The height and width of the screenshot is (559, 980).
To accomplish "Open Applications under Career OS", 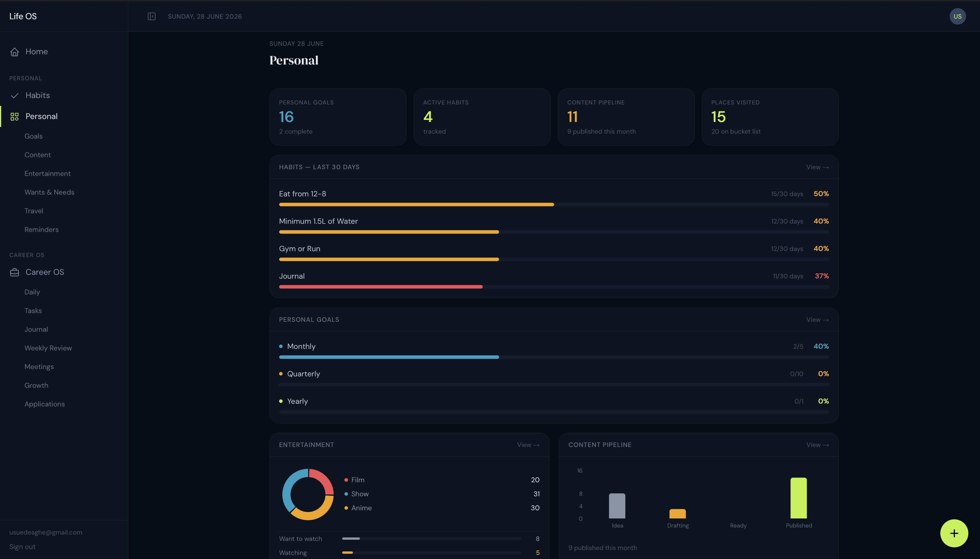I will click(45, 404).
